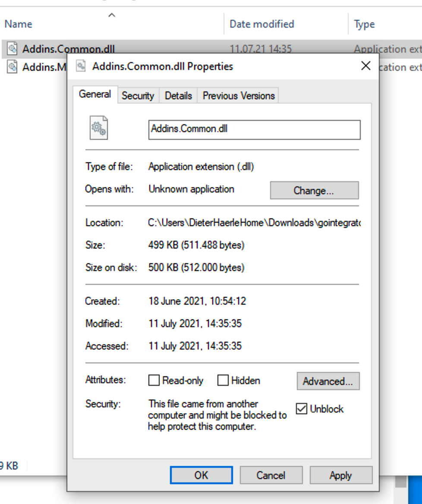Uncheck the Unblock checkbox
Image resolution: width=422 pixels, height=504 pixels.
point(302,409)
